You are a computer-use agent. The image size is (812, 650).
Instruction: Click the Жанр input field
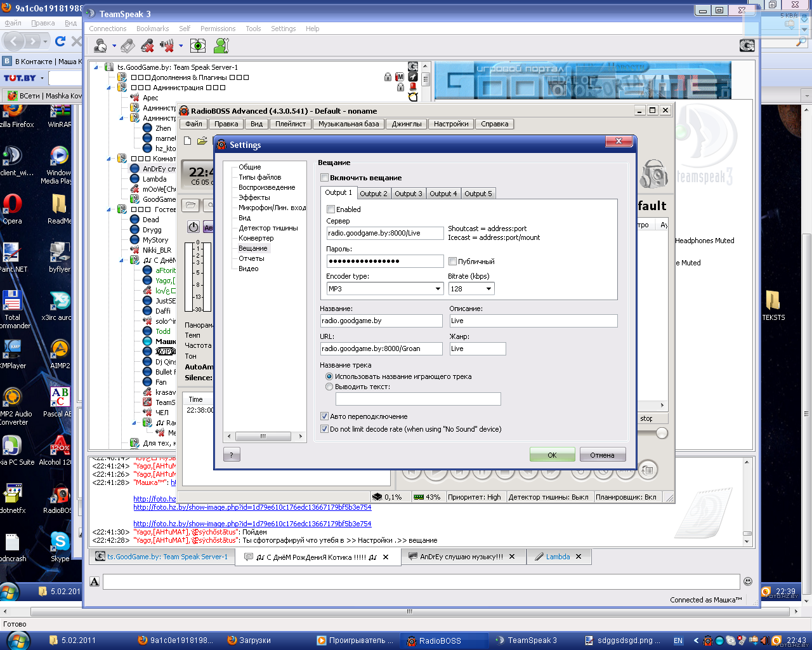(x=478, y=348)
